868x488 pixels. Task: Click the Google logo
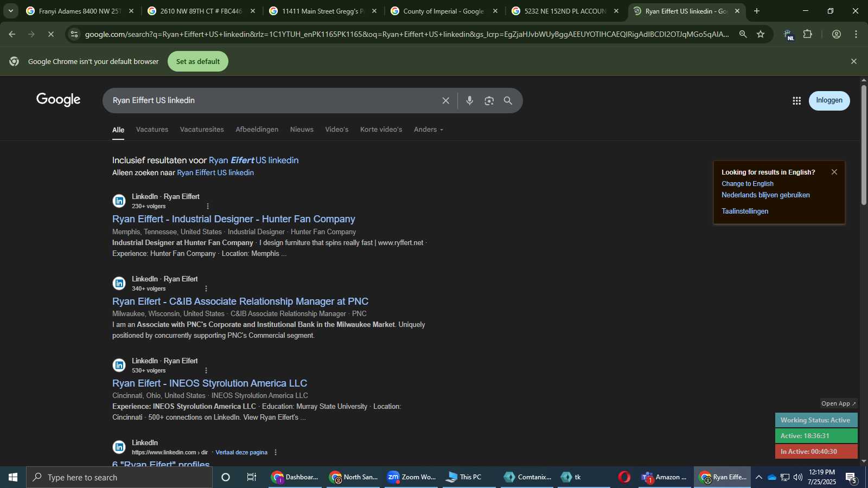tap(59, 100)
